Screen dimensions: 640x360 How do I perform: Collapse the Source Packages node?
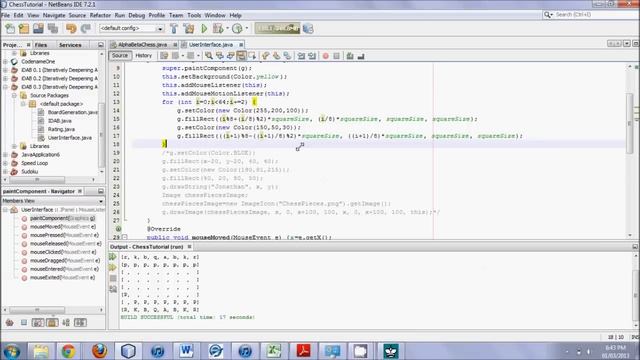[14, 96]
